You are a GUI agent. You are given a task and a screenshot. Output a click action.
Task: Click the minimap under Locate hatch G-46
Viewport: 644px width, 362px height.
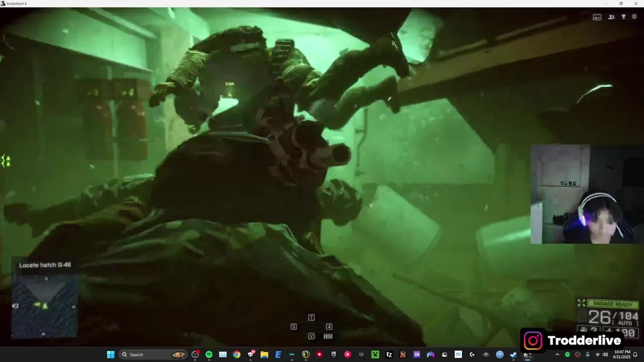45,305
